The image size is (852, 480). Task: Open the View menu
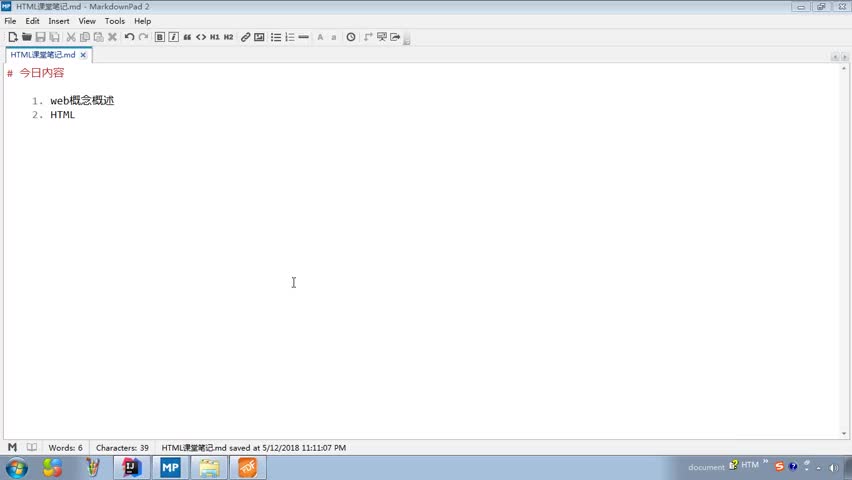87,21
